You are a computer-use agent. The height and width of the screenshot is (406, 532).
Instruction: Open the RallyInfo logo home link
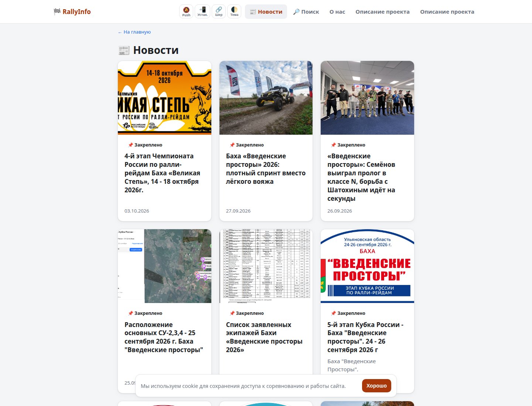pyautogui.click(x=72, y=12)
